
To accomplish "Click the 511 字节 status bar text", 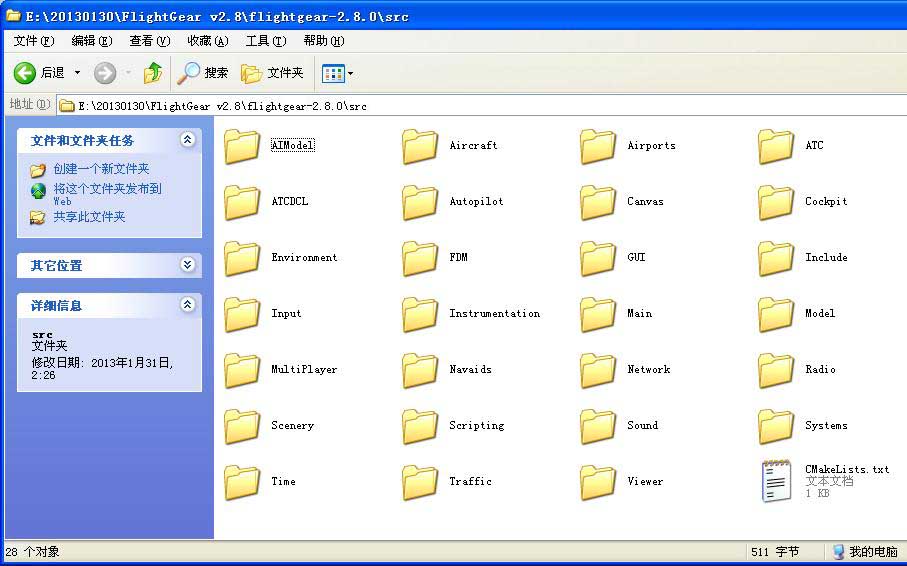I will (x=775, y=552).
